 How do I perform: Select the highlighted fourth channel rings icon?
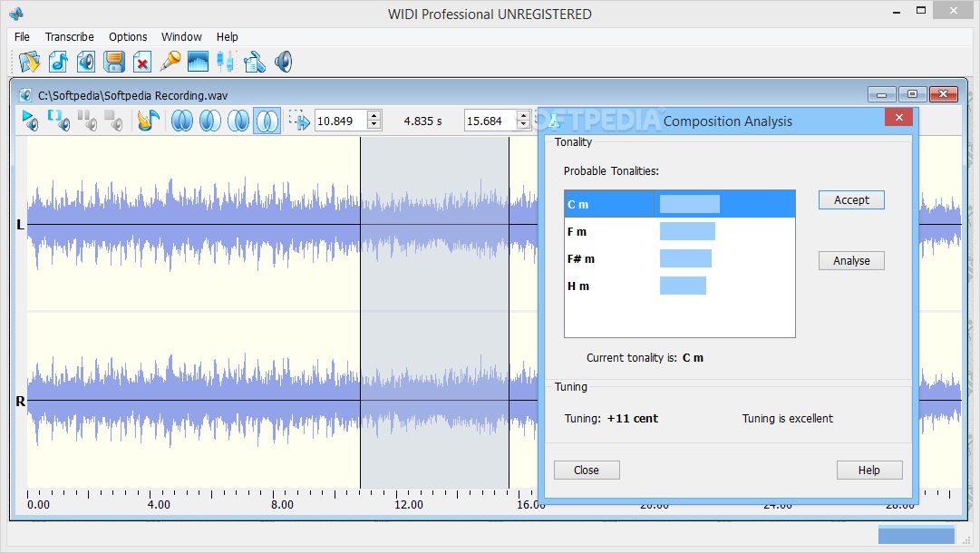click(x=267, y=121)
